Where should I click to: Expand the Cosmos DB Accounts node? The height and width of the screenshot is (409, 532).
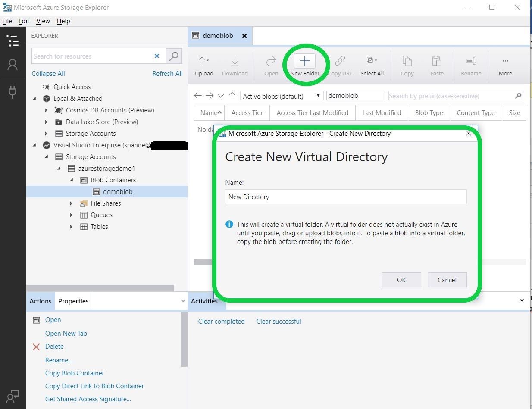point(46,110)
